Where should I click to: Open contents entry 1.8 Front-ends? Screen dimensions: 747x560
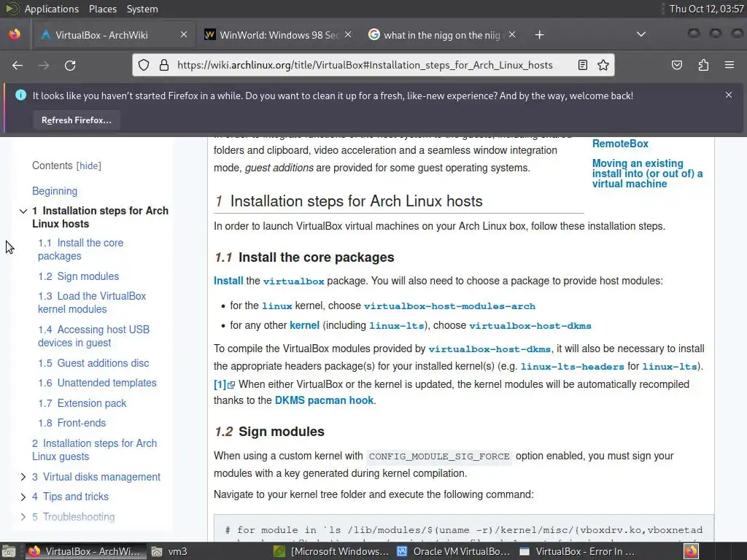point(72,423)
